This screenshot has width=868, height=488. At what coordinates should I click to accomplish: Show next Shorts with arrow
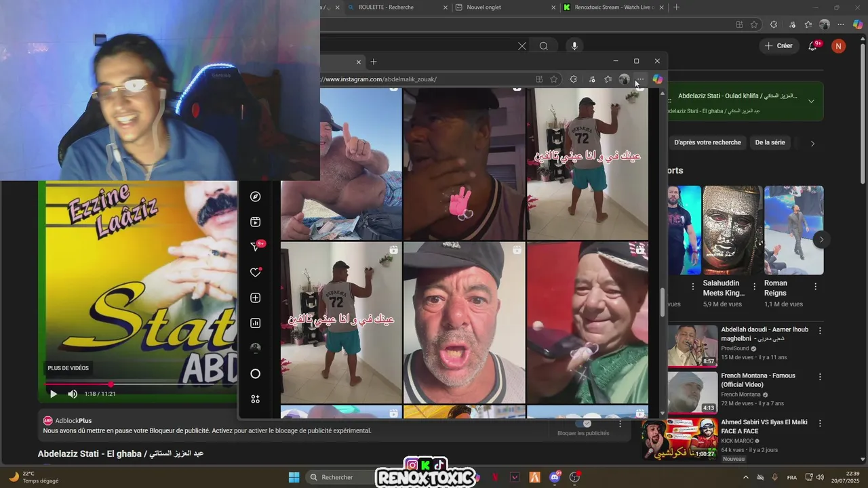point(821,239)
